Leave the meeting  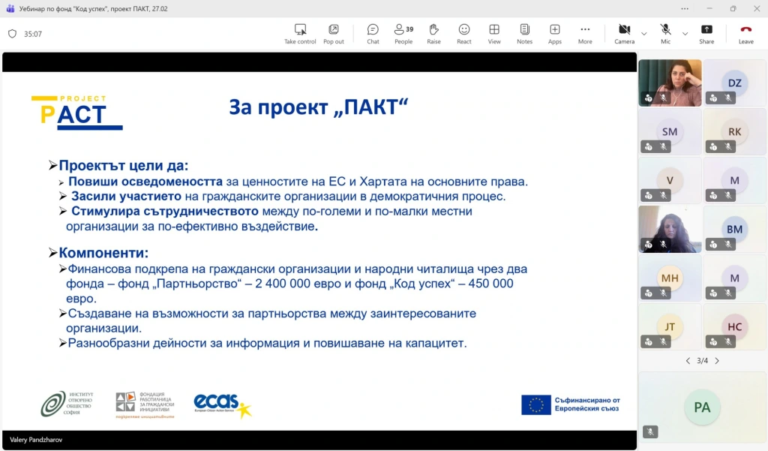(746, 34)
